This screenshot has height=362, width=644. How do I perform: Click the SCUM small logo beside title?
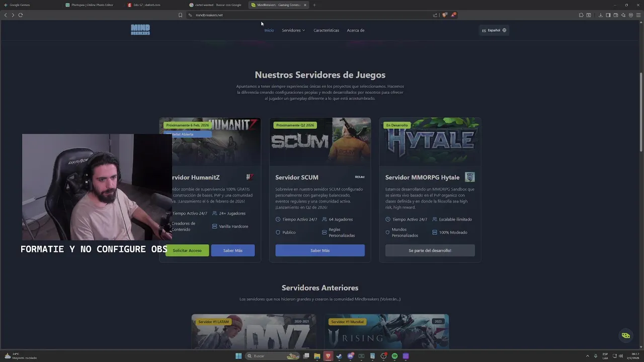pyautogui.click(x=360, y=177)
